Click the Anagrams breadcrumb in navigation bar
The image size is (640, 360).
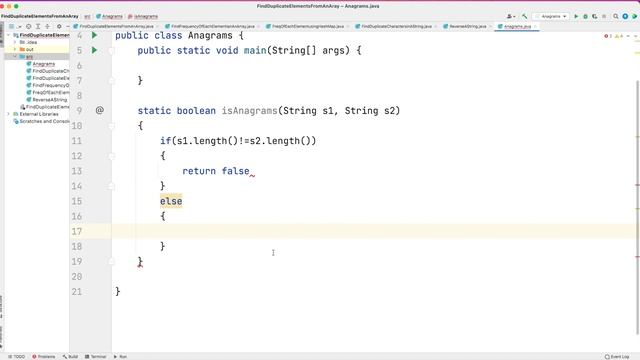tap(109, 16)
